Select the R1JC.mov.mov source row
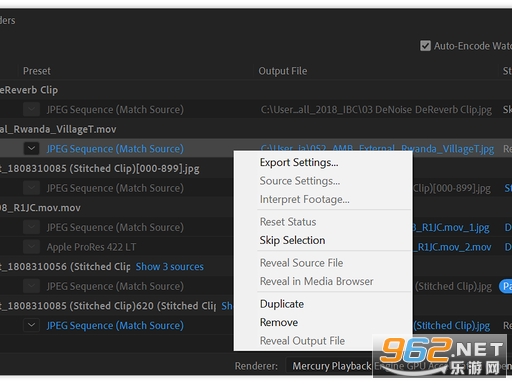Screen dimensions: 512x384 (40, 208)
